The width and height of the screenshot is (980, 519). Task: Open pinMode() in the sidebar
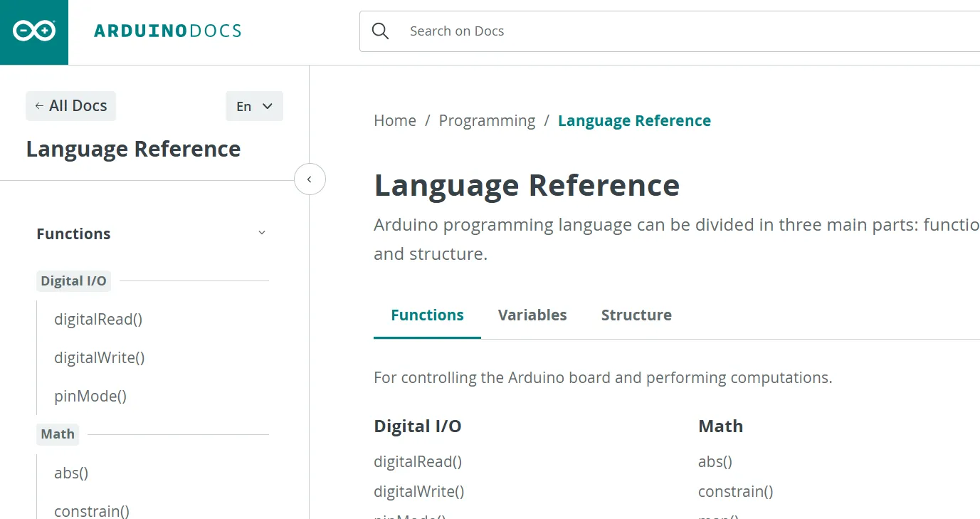point(90,397)
